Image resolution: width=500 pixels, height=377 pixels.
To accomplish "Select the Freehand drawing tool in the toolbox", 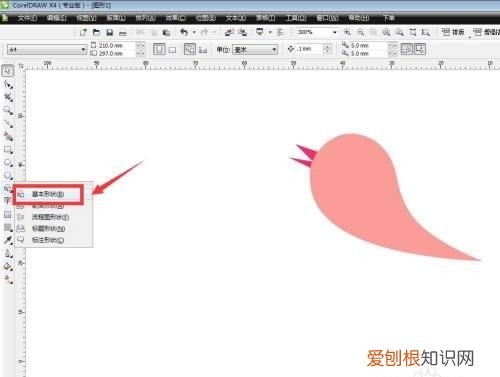I will [8, 123].
